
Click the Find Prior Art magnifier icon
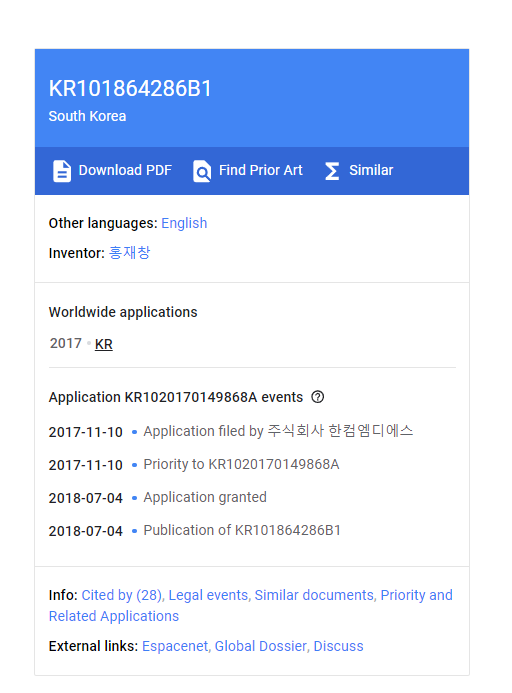point(202,171)
